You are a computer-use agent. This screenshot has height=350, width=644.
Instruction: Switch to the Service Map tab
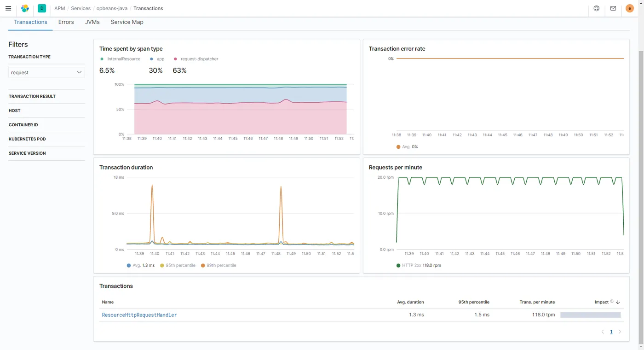coord(127,22)
